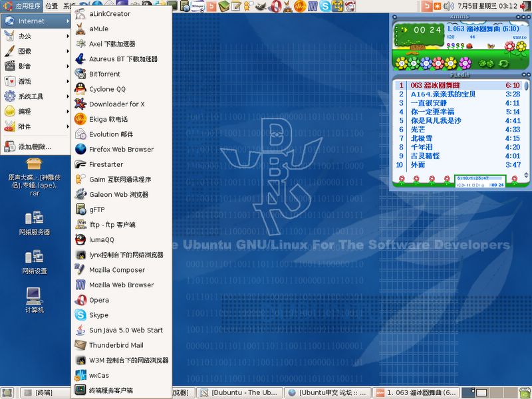Launch Thunderbird Mail
The height and width of the screenshot is (399, 532).
[122, 345]
